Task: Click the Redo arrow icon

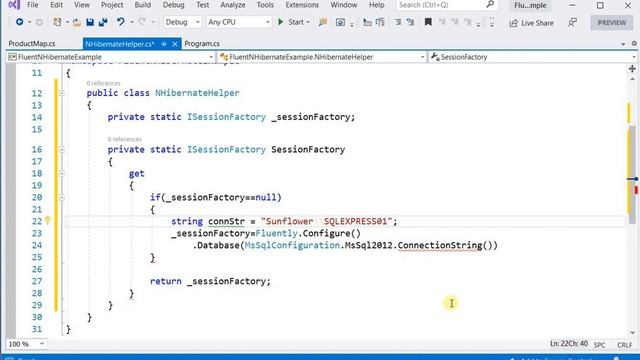Action: tap(142, 22)
